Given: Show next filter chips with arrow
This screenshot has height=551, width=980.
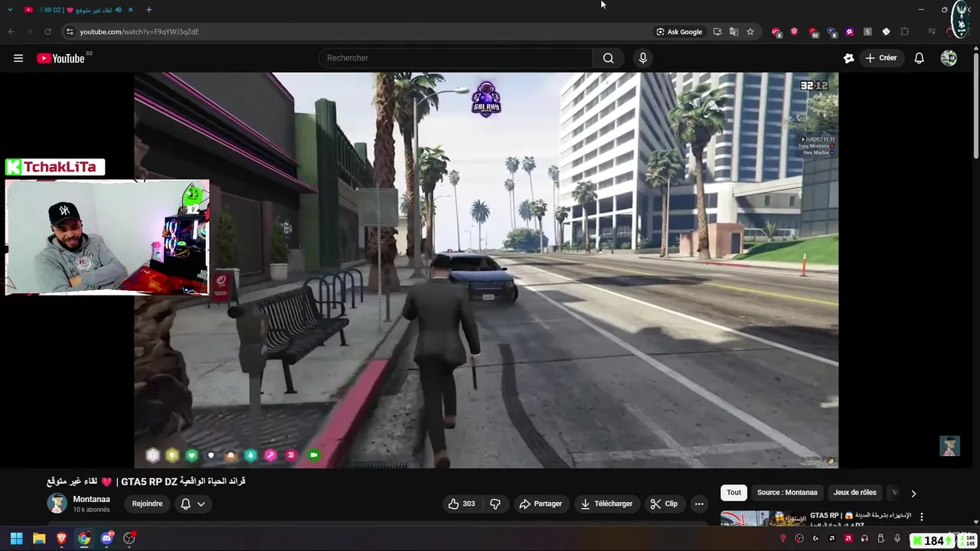Looking at the screenshot, I should [913, 494].
